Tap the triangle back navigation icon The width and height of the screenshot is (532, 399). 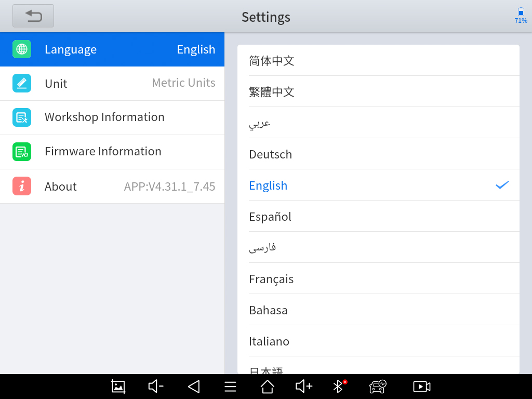pyautogui.click(x=194, y=386)
